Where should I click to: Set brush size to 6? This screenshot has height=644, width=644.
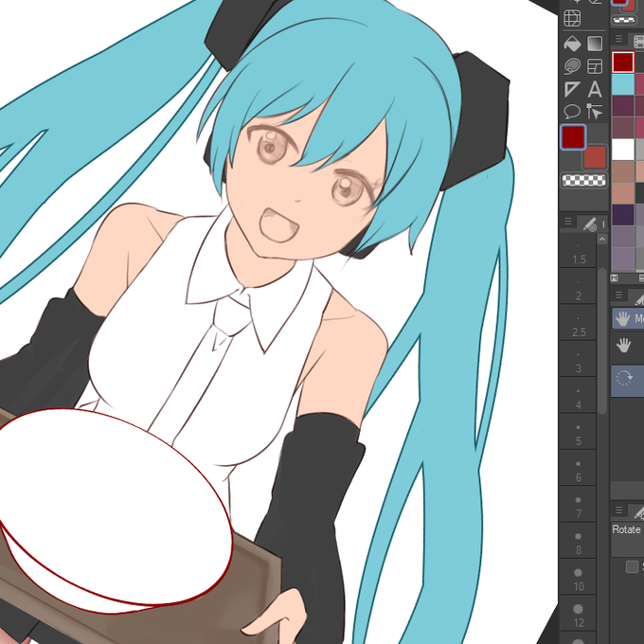pyautogui.click(x=579, y=468)
